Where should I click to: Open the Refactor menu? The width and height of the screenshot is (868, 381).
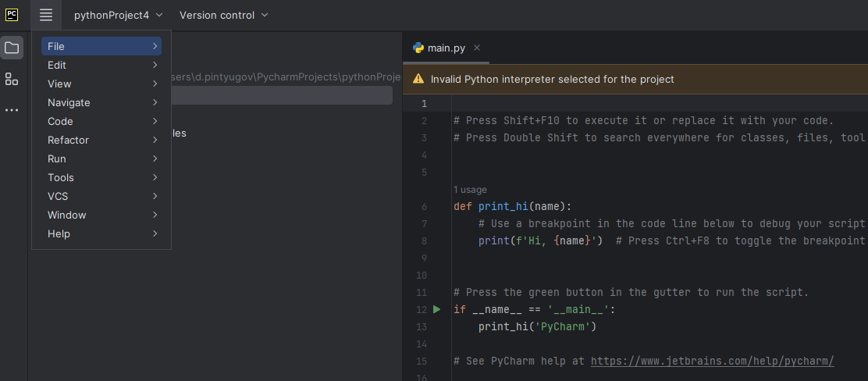pos(101,140)
